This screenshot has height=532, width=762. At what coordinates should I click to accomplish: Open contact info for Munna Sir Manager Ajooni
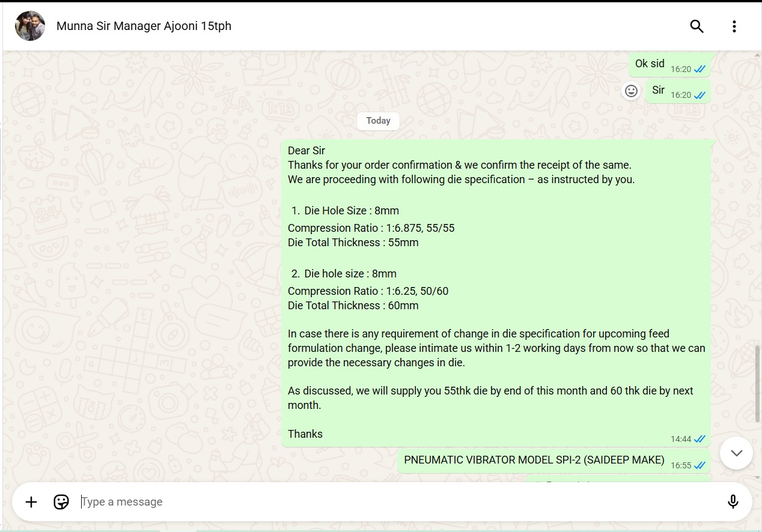[x=144, y=26]
